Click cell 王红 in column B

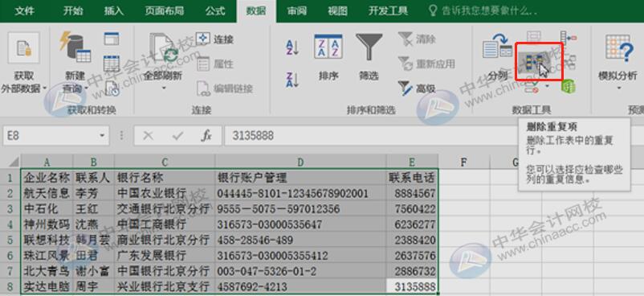point(94,208)
